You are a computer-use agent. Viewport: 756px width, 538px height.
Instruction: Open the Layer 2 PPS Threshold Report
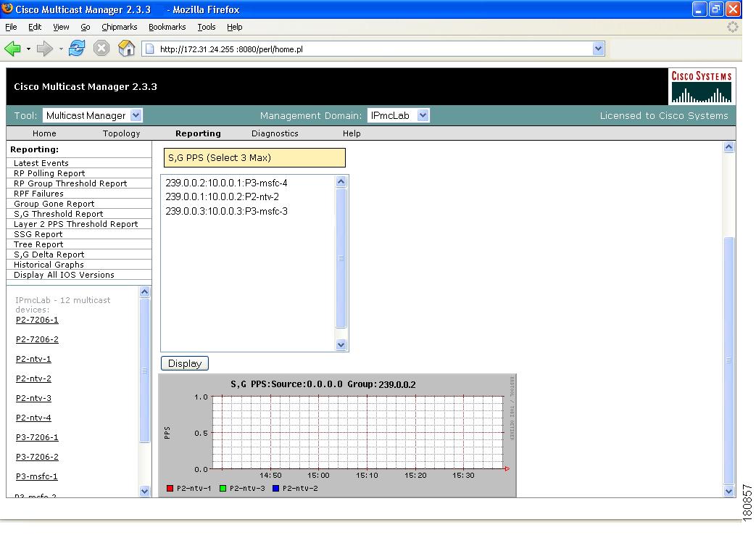click(75, 224)
